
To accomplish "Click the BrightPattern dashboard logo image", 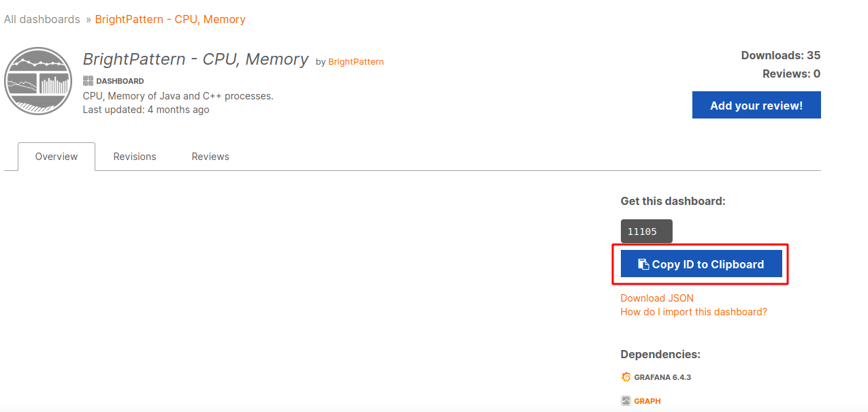I will (x=38, y=81).
